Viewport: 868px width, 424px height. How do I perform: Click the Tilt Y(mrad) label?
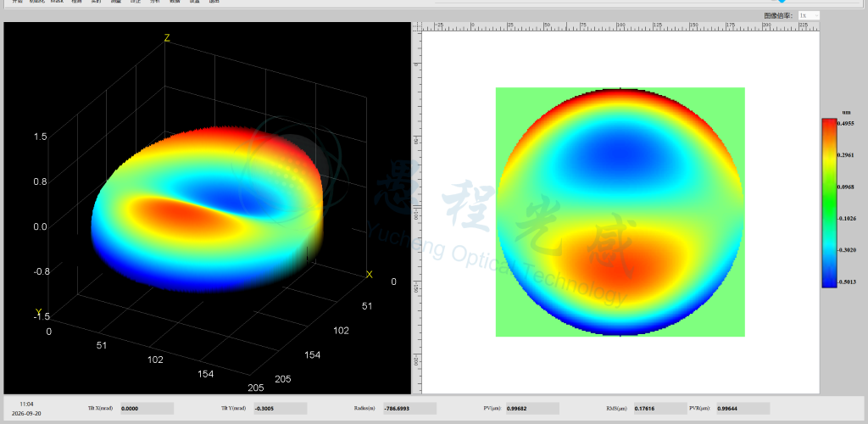(233, 409)
